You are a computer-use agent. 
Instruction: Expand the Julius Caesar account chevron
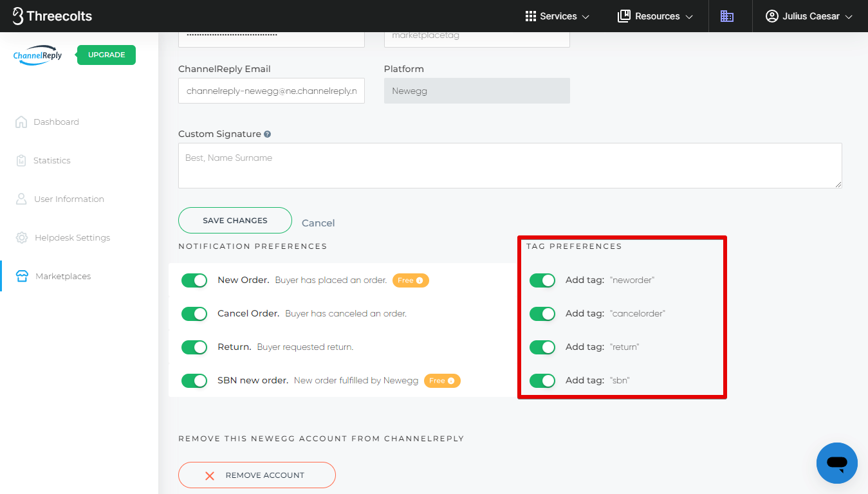tap(849, 17)
